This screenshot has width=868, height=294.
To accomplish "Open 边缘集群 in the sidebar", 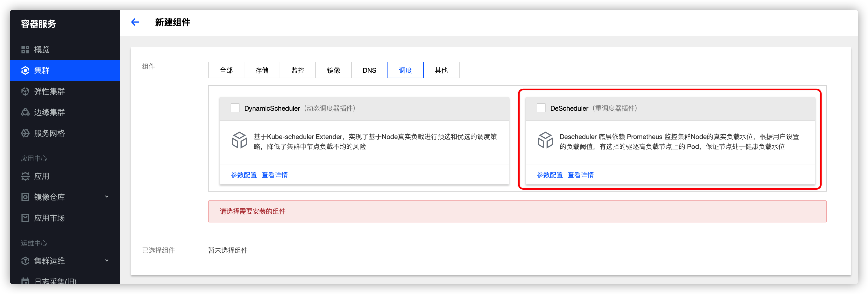I will click(x=65, y=112).
